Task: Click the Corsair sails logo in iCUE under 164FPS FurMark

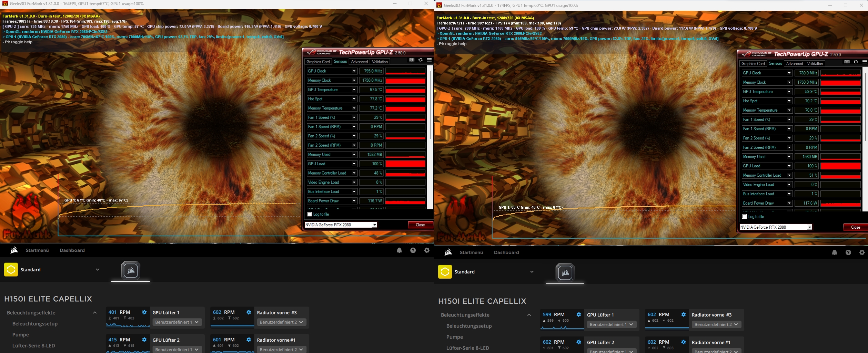Action: 14,250
